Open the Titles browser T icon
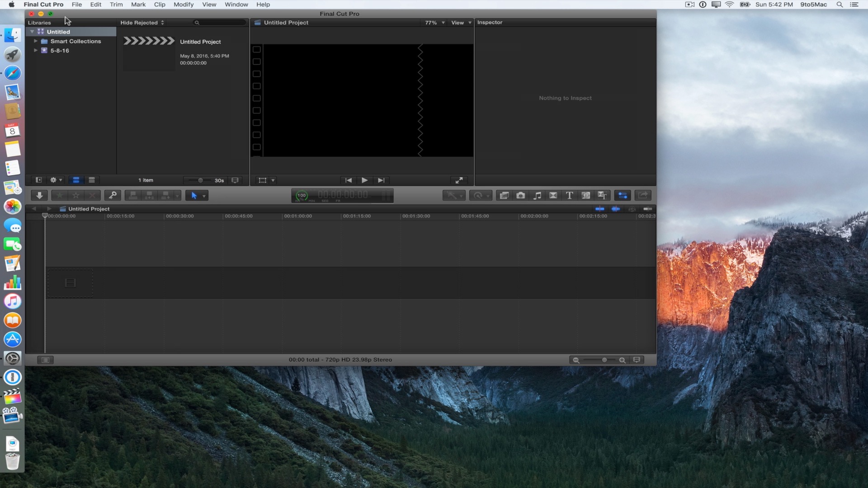868x488 pixels. pos(569,195)
